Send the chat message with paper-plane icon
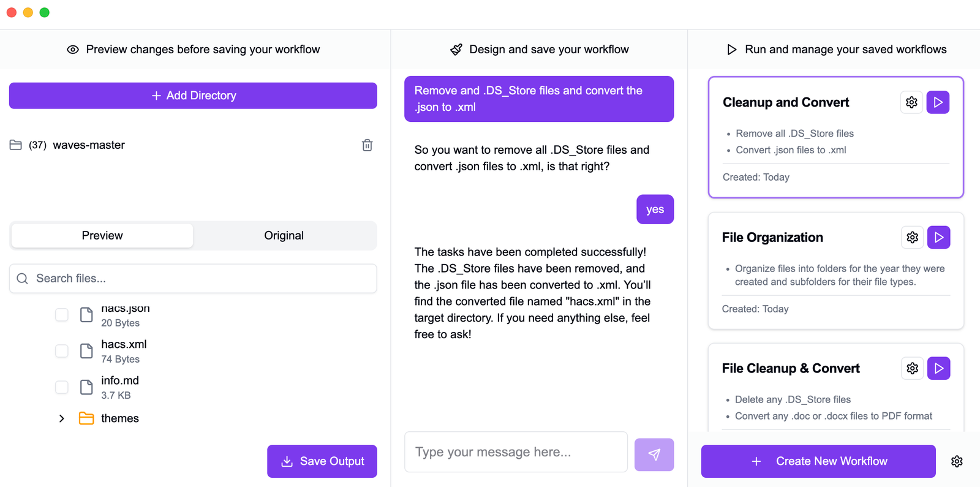Viewport: 980px width, 487px height. [x=654, y=455]
